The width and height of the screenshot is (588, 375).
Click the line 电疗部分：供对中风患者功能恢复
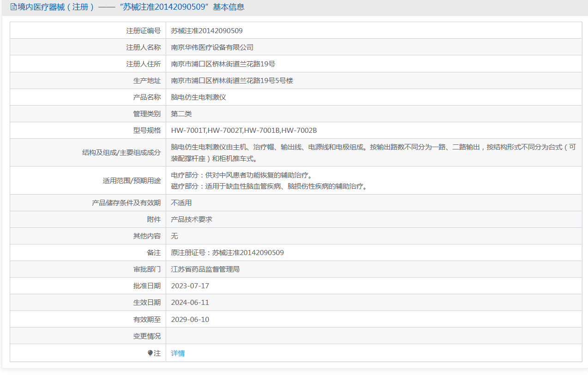pyautogui.click(x=243, y=175)
